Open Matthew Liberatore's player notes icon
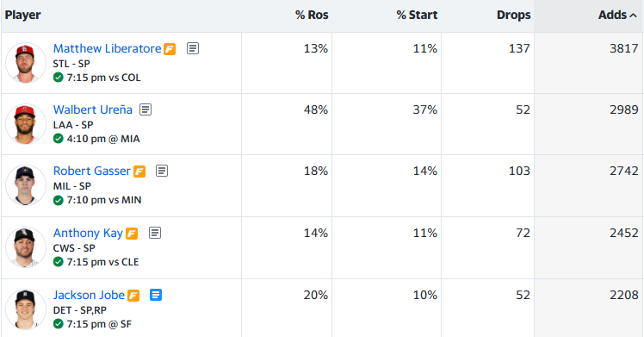 (x=193, y=48)
